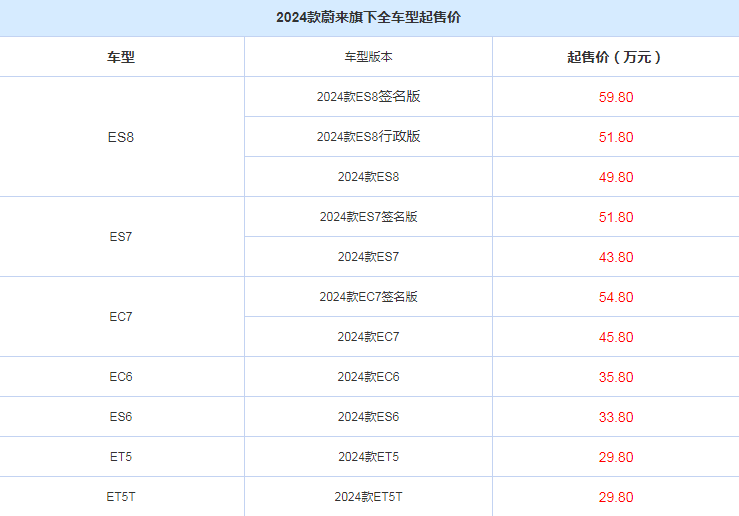This screenshot has width=739, height=516.
Task: Click the ET5 cell in the 车型 column
Action: [121, 457]
